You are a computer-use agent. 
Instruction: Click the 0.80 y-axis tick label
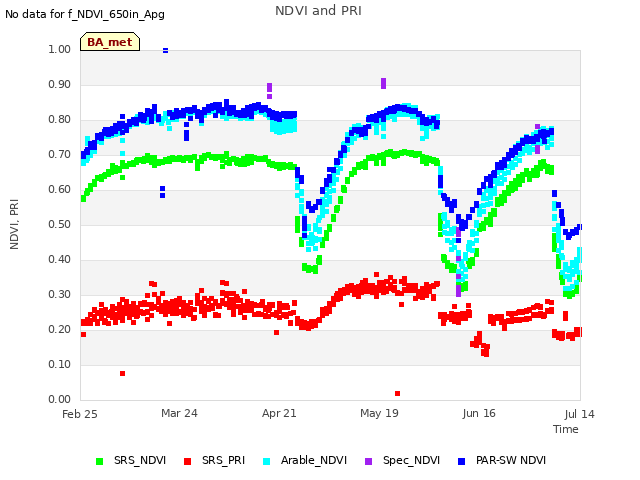pos(60,120)
